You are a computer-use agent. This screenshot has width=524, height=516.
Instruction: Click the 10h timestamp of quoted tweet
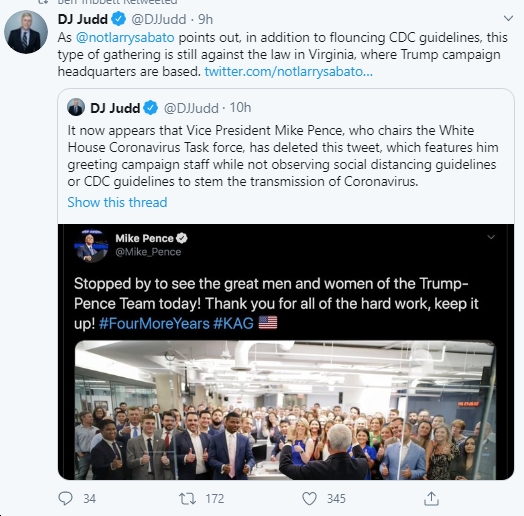tap(240, 108)
